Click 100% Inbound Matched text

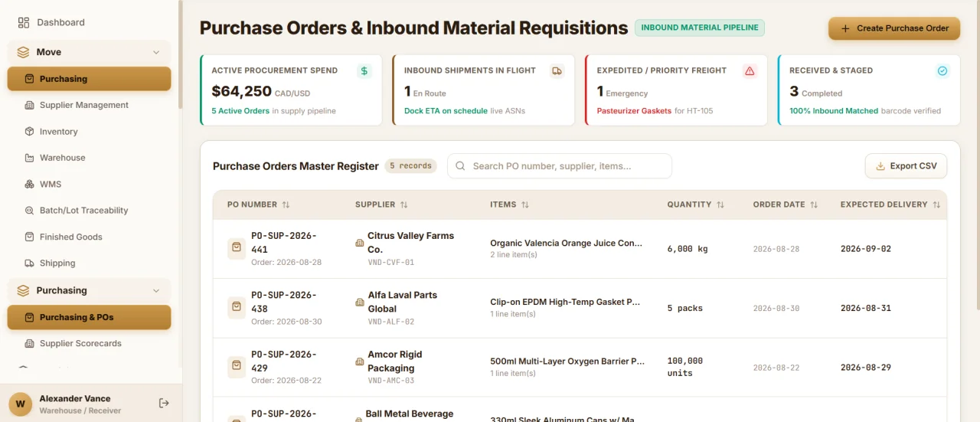834,111
